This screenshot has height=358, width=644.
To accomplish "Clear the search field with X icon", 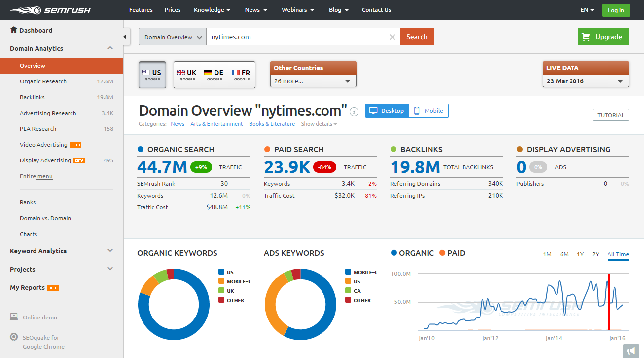I will pos(392,37).
